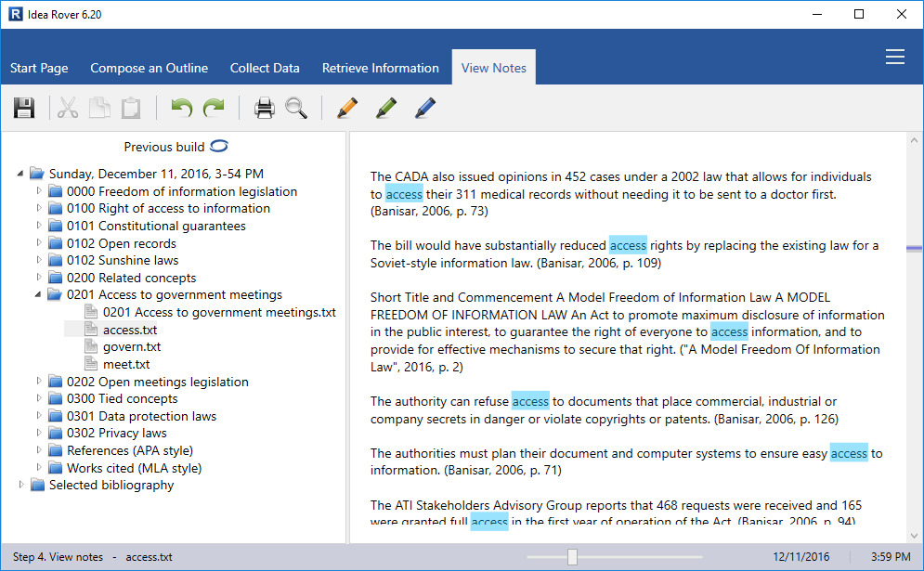Select the green highlighter pencil
The width and height of the screenshot is (924, 571).
click(386, 109)
